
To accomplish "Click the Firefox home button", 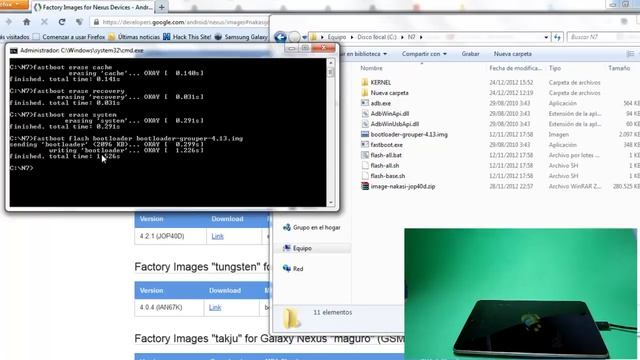I will tap(27, 22).
